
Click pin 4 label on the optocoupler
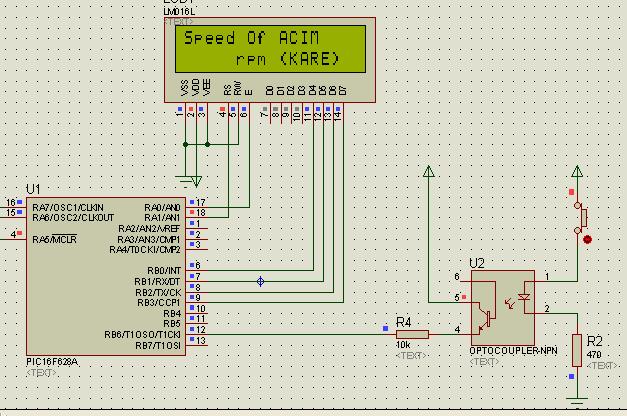(x=457, y=330)
